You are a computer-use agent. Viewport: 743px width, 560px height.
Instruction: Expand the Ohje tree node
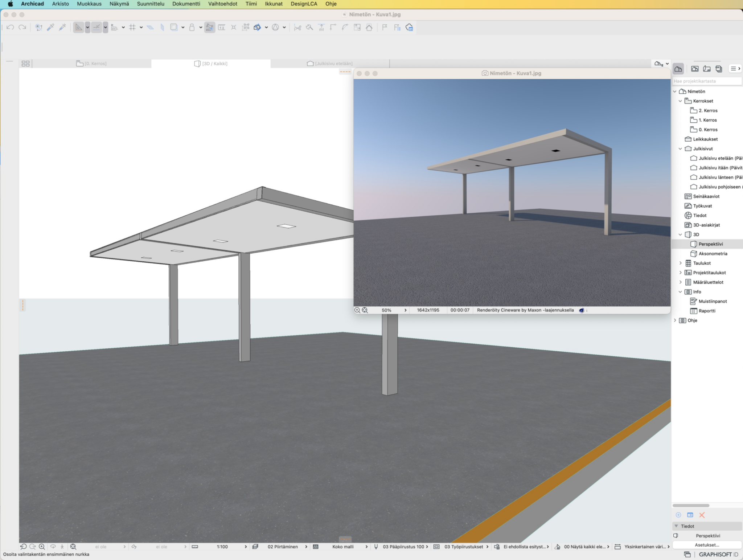(x=675, y=320)
